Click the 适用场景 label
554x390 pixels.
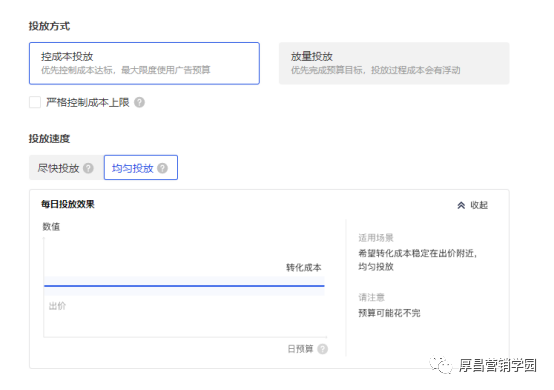pos(376,238)
